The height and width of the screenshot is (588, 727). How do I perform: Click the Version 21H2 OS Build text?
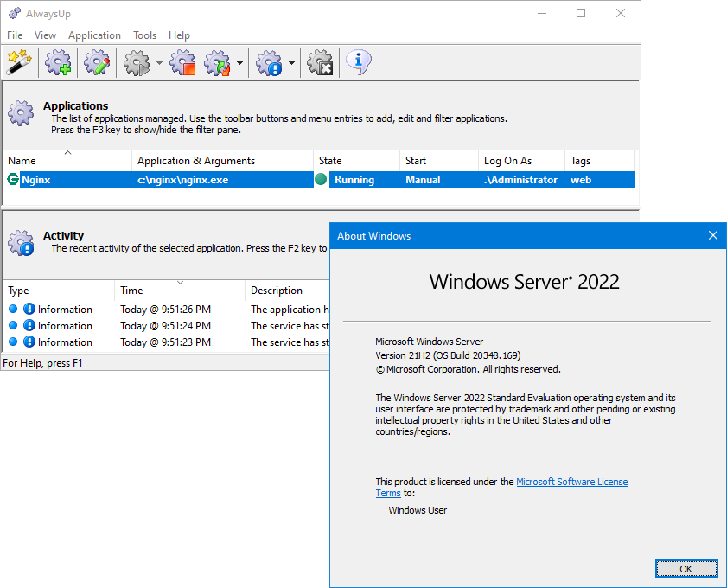(448, 355)
